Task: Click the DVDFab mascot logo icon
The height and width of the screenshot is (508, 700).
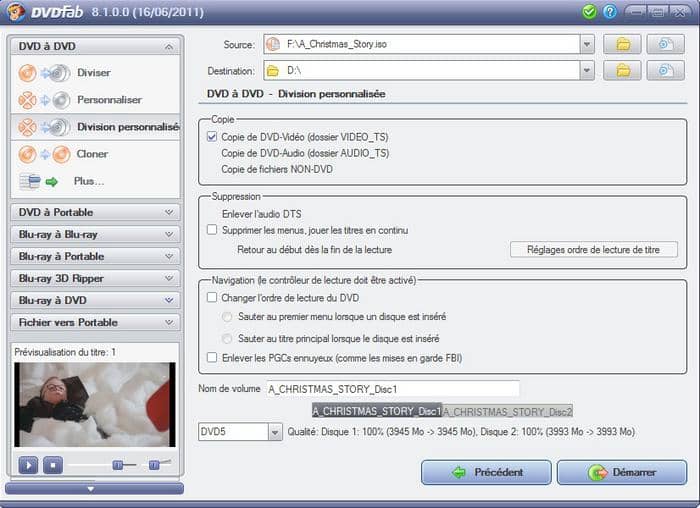Action: 16,12
